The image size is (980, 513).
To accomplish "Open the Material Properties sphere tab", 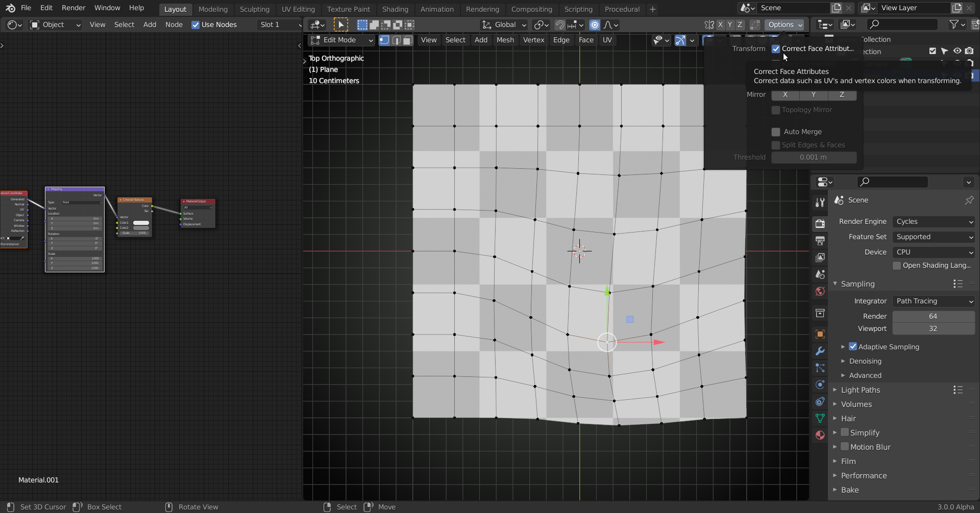I will point(820,435).
